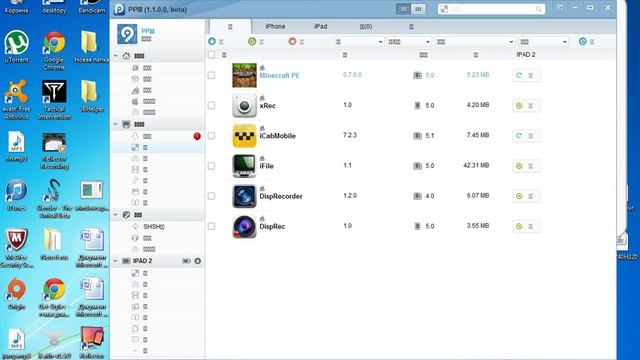Switch to the iPhone tab
The width and height of the screenshot is (640, 360).
pyautogui.click(x=275, y=26)
